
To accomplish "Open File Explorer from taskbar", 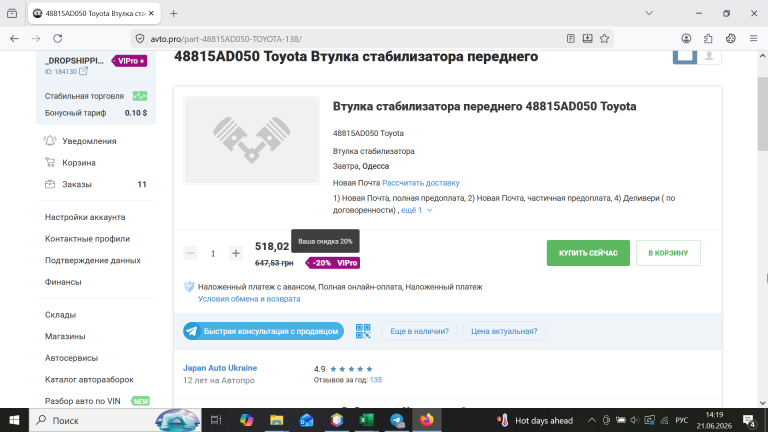I will click(276, 420).
